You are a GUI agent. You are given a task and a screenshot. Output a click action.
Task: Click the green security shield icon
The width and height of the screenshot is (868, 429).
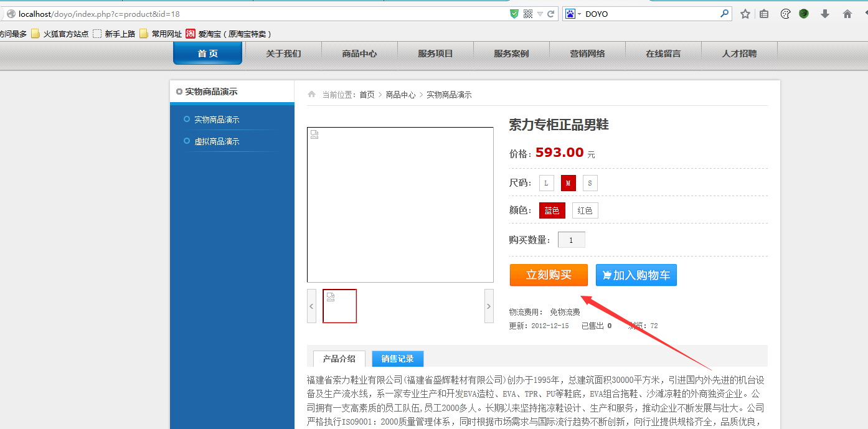click(514, 14)
